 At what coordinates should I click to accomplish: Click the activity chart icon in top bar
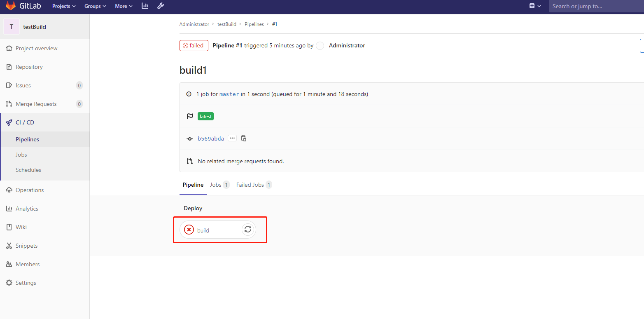click(145, 6)
